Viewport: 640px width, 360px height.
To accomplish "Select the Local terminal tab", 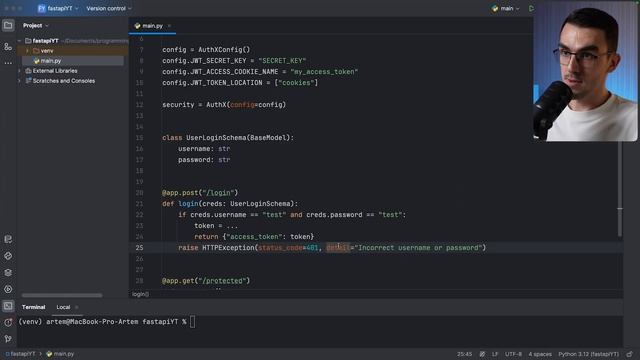I will [63, 307].
